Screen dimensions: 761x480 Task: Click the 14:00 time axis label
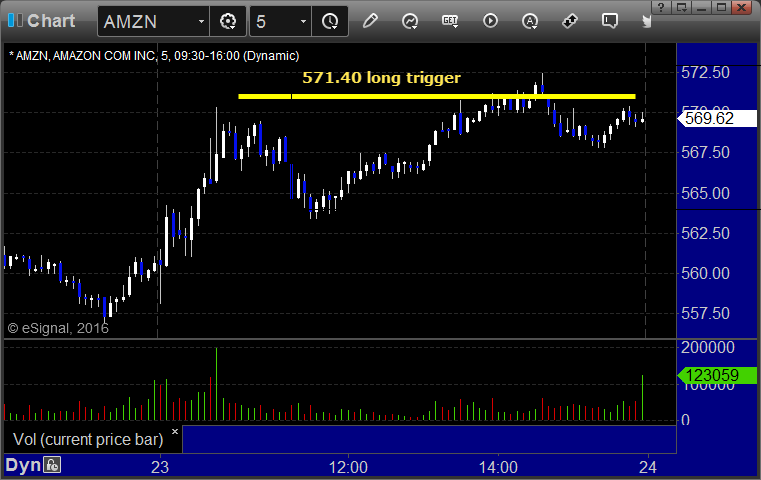pyautogui.click(x=498, y=467)
